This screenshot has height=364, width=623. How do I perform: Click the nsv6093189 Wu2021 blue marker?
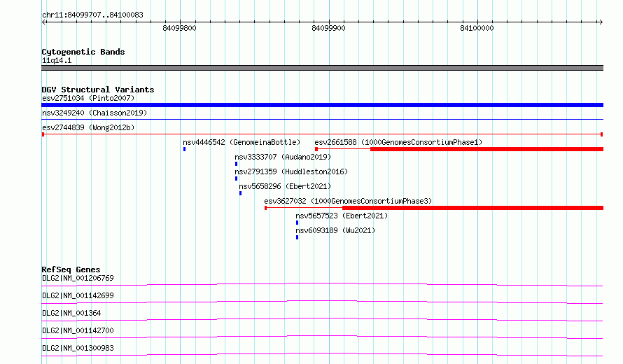pyautogui.click(x=297, y=237)
